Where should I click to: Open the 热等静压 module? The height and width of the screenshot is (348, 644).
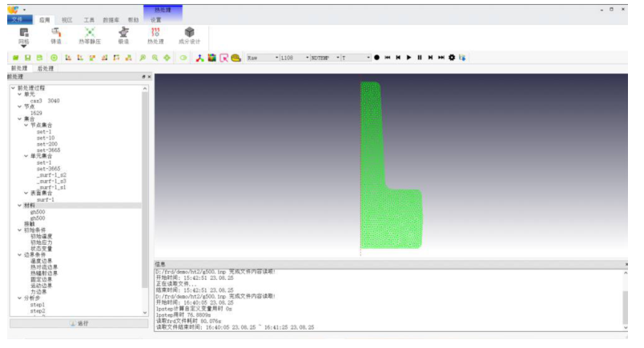[90, 36]
